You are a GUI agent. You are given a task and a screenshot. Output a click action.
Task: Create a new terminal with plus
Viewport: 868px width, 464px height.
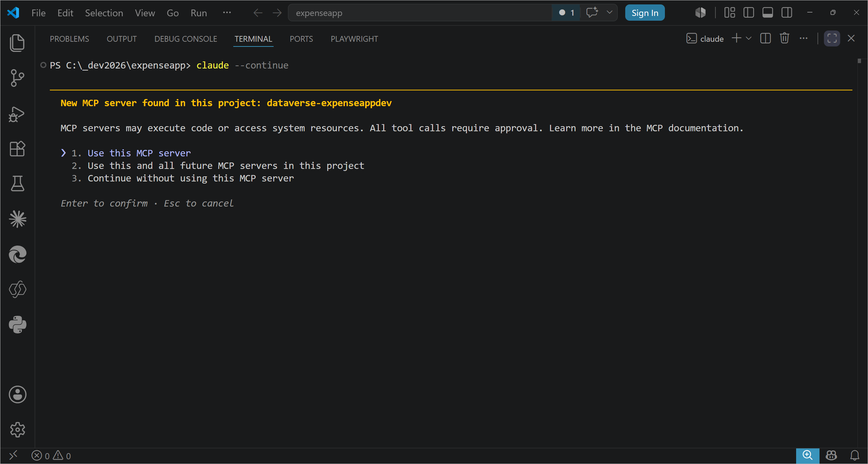pos(736,38)
